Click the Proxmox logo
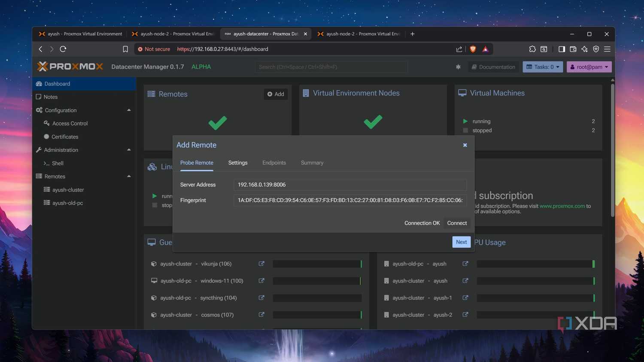The width and height of the screenshot is (644, 362). tap(70, 66)
